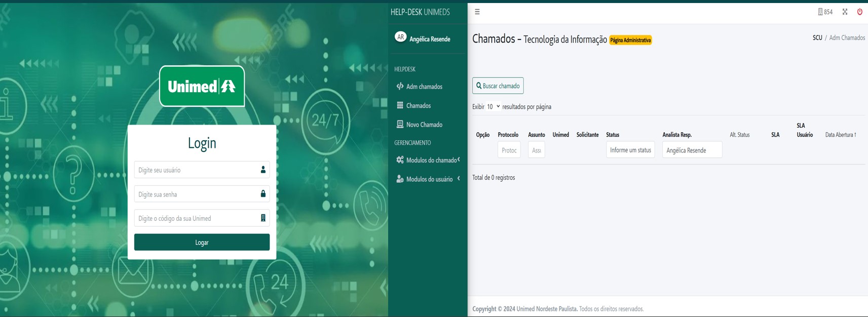Sort by the Protocolo column header
This screenshot has width=868, height=317.
pos(508,135)
